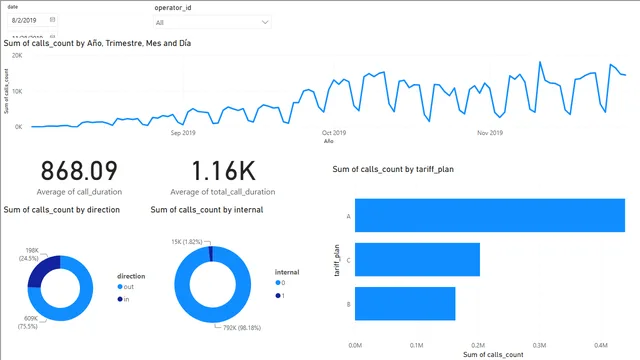Screen dimensions: 640x360
Task: Select tariff plan A bar
Action: [490, 216]
